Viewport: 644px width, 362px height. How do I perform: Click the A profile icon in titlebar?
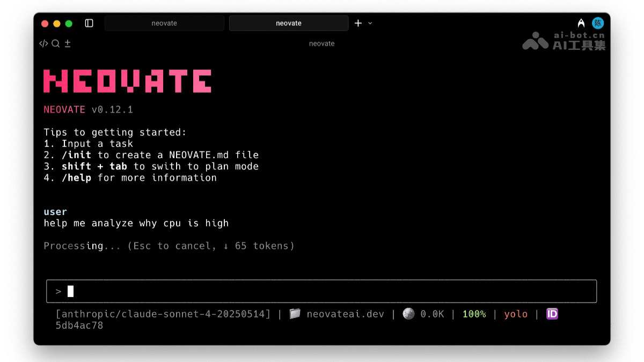coord(581,23)
